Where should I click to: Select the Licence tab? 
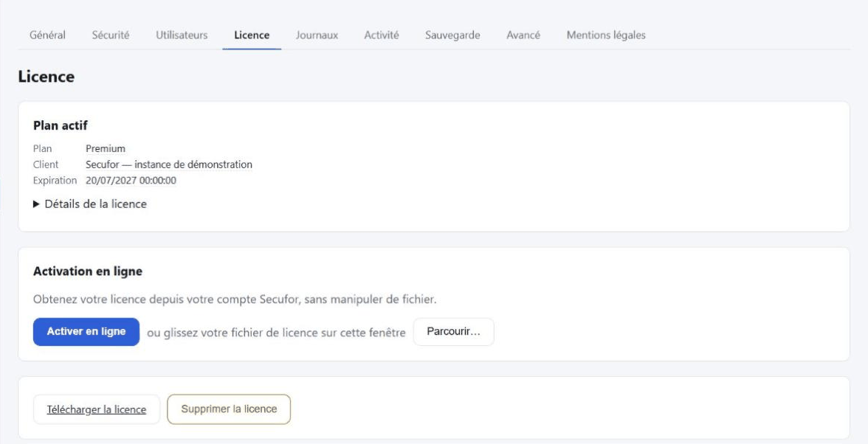click(x=252, y=35)
